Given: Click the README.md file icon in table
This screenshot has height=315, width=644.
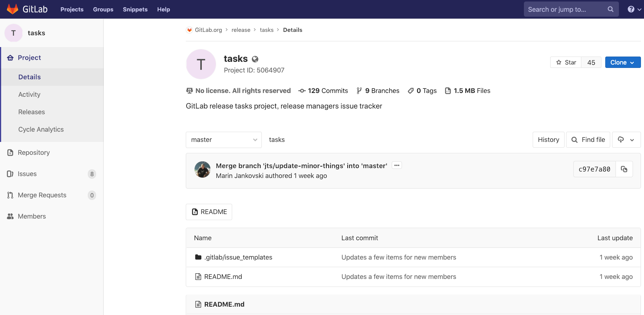Looking at the screenshot, I should 198,277.
